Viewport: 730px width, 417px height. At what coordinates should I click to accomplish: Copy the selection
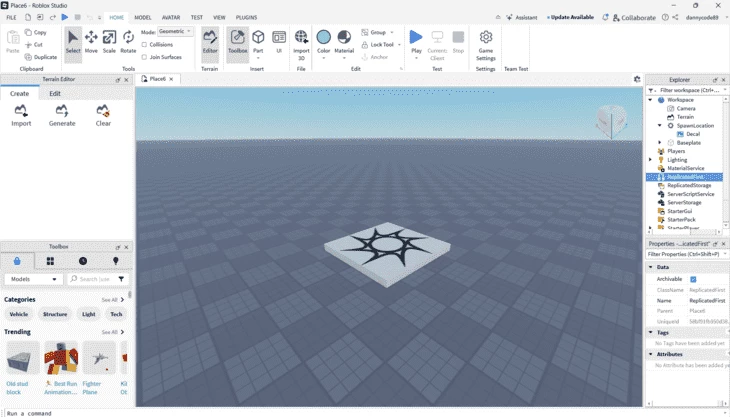coord(36,33)
